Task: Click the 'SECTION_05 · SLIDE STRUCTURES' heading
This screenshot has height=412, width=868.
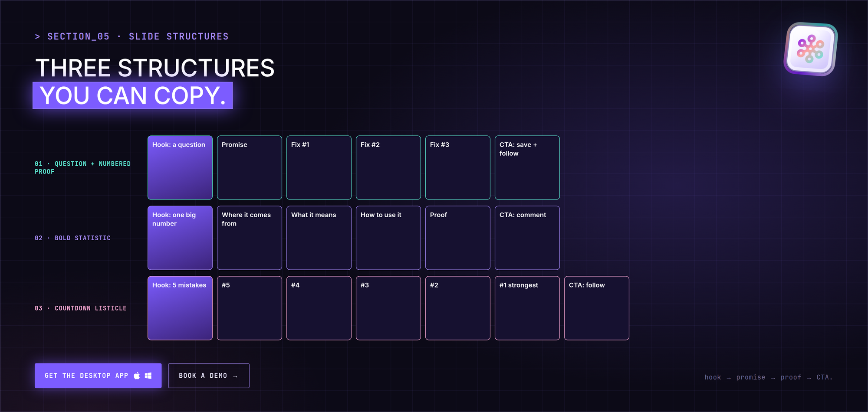Action: (132, 36)
